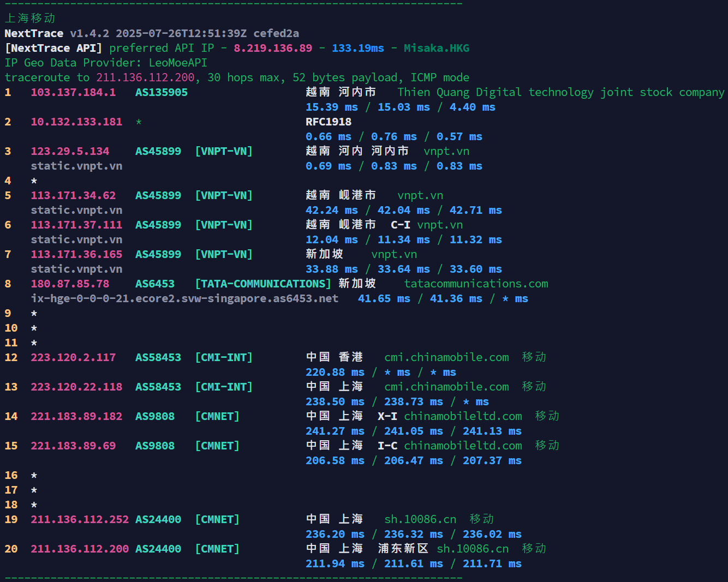This screenshot has height=582, width=728.
Task: Click tatacommunications.com domain
Action: pyautogui.click(x=476, y=284)
